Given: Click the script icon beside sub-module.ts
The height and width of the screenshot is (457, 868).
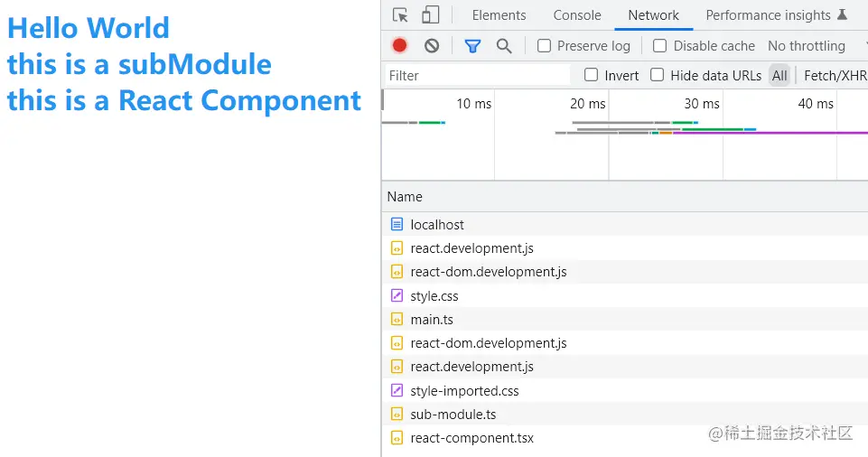Looking at the screenshot, I should click(397, 414).
